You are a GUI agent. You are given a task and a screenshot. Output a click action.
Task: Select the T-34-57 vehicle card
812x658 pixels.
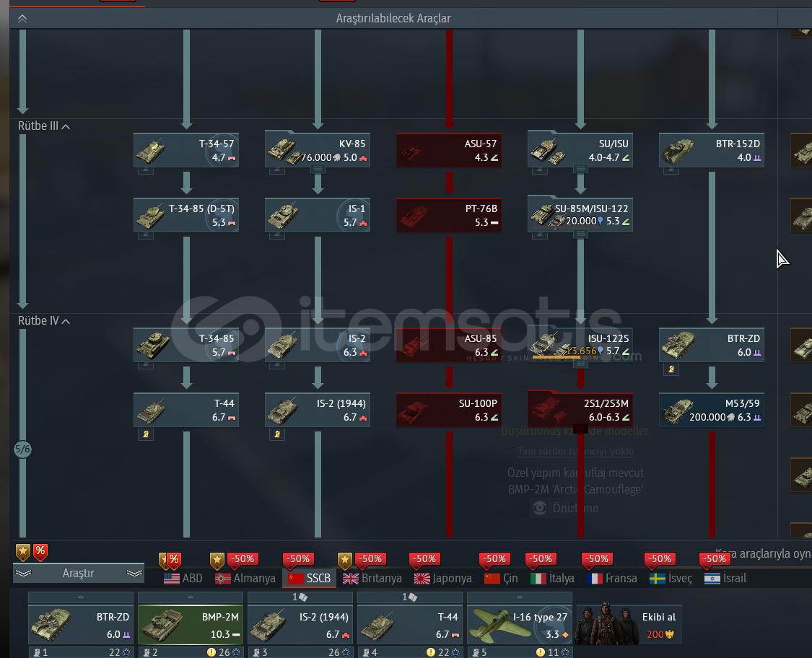tap(186, 150)
